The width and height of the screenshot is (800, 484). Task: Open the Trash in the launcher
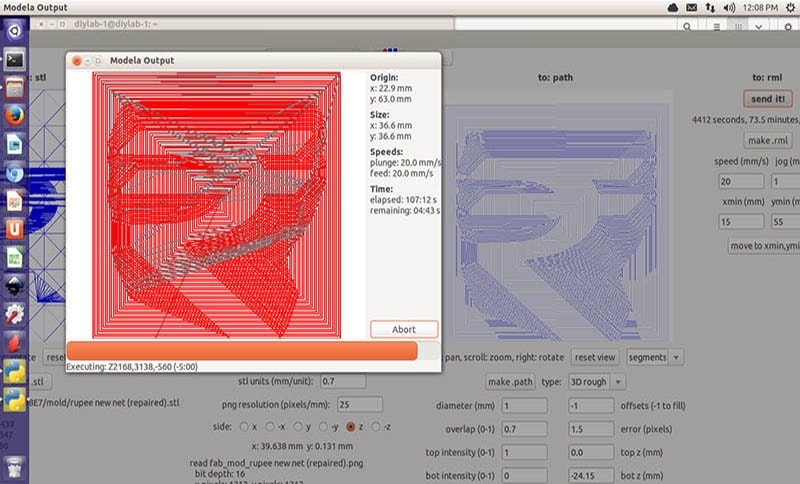pos(14,467)
